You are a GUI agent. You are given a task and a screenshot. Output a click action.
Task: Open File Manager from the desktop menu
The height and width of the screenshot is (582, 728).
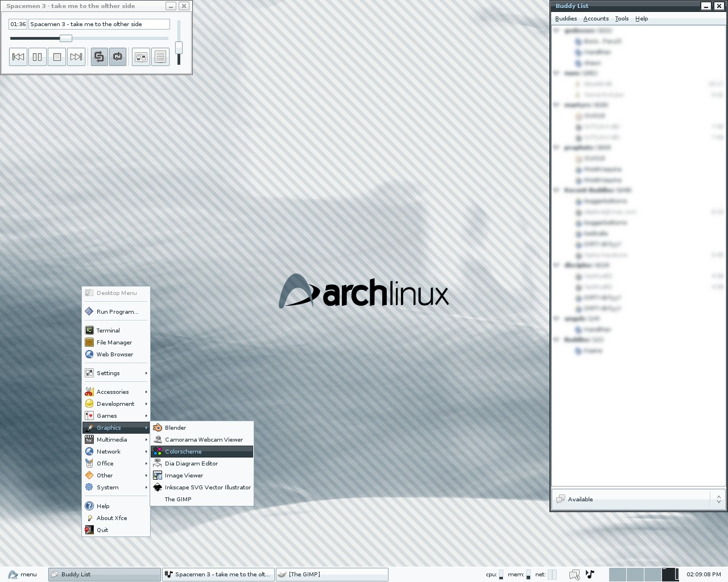point(116,342)
